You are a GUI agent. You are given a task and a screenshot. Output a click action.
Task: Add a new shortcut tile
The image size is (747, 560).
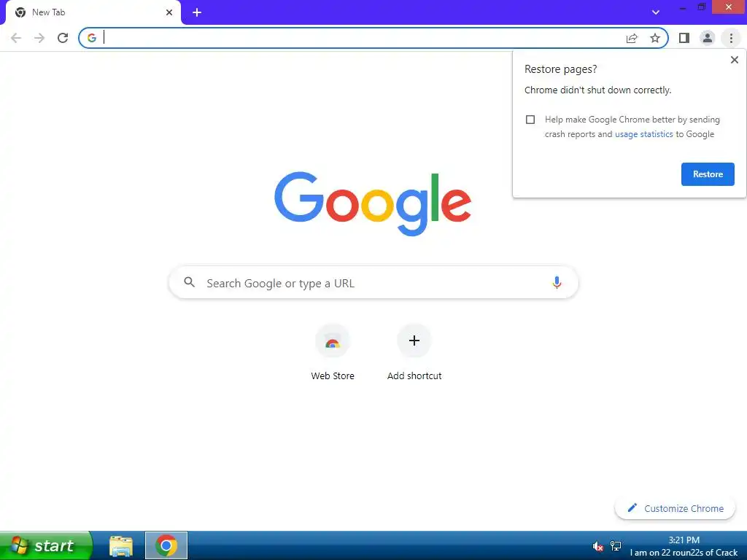414,352
